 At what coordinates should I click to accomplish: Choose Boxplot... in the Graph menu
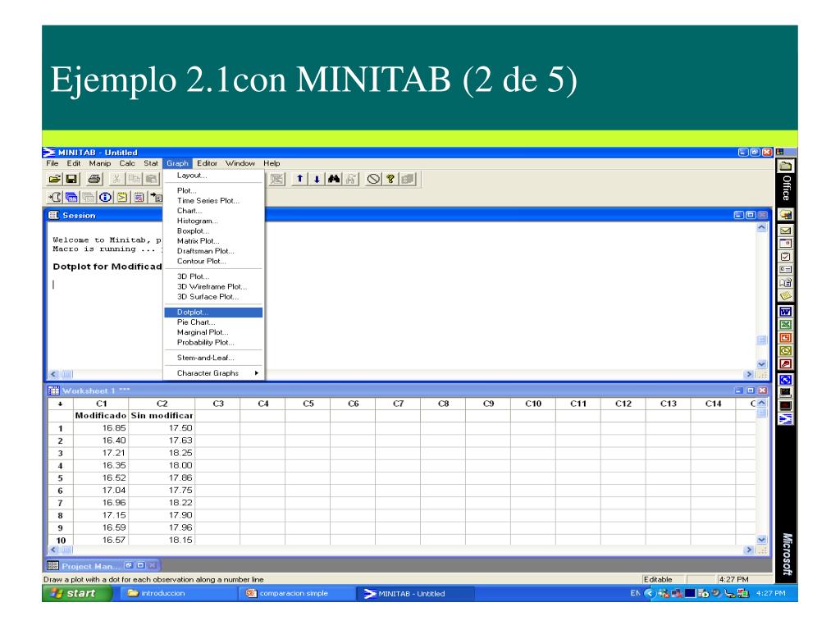point(213,231)
